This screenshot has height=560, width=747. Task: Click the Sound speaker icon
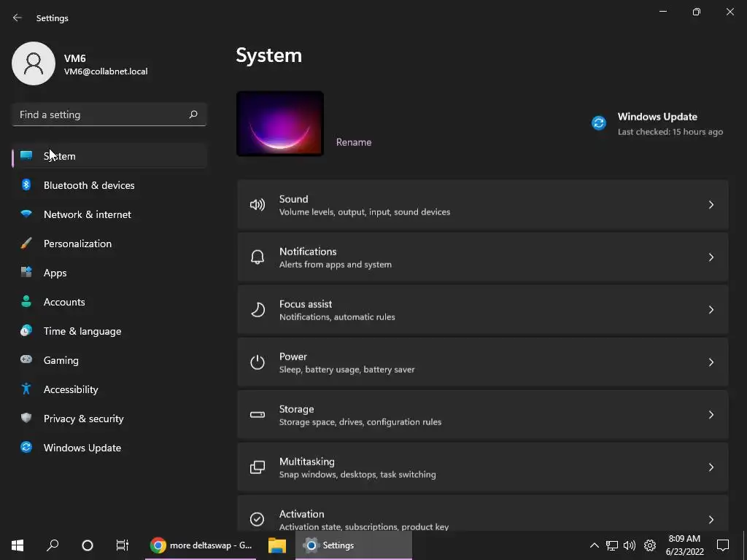258,205
